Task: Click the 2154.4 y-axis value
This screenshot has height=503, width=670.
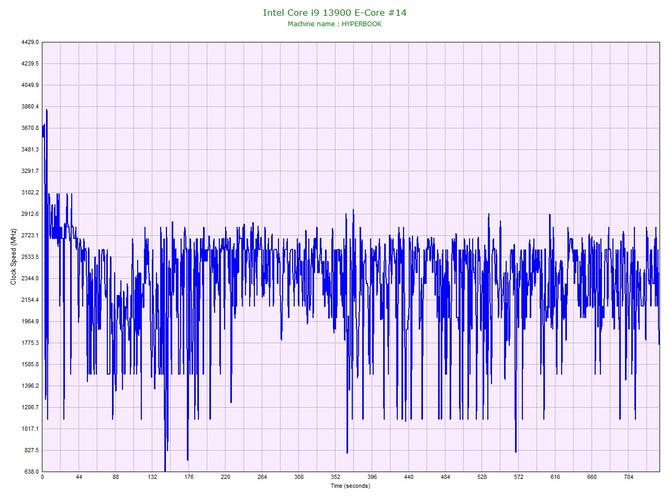Action: point(30,300)
